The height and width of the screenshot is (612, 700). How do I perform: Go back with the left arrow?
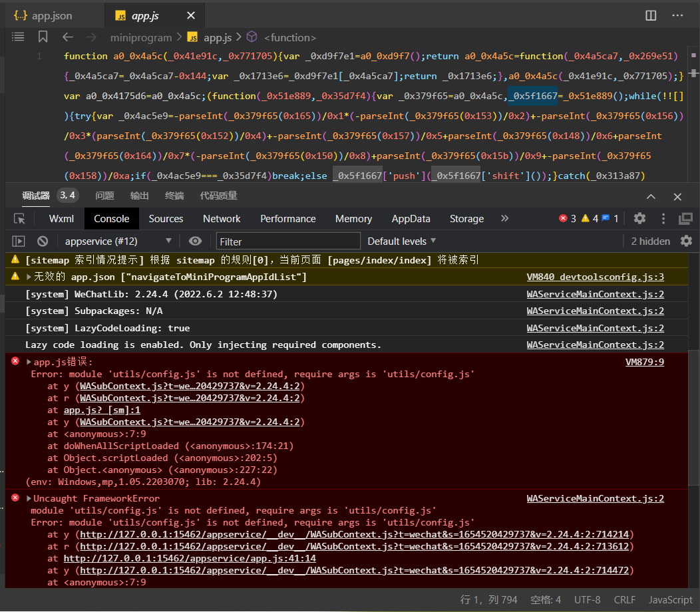[67, 37]
